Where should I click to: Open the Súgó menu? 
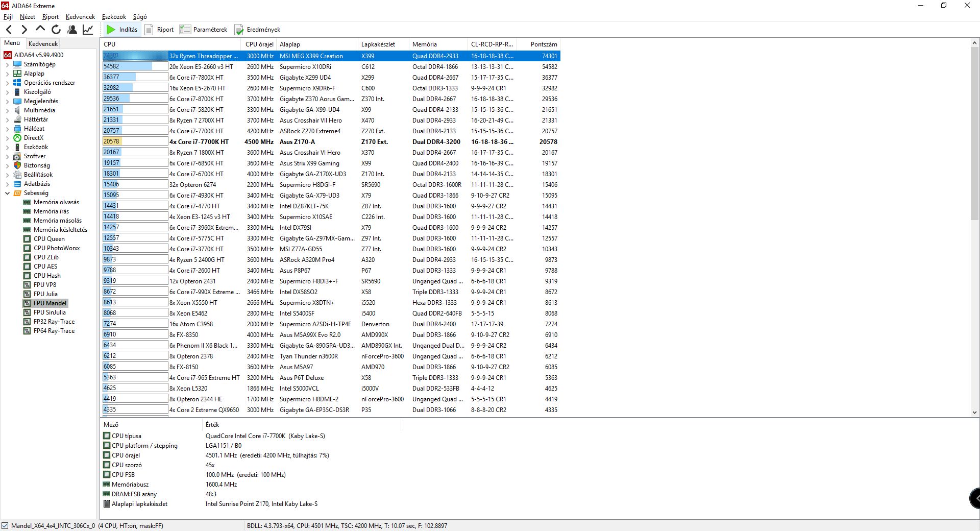140,17
